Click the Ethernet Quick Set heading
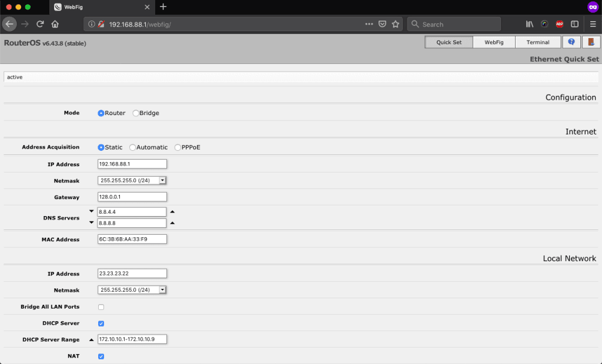The image size is (602, 364). [x=564, y=59]
